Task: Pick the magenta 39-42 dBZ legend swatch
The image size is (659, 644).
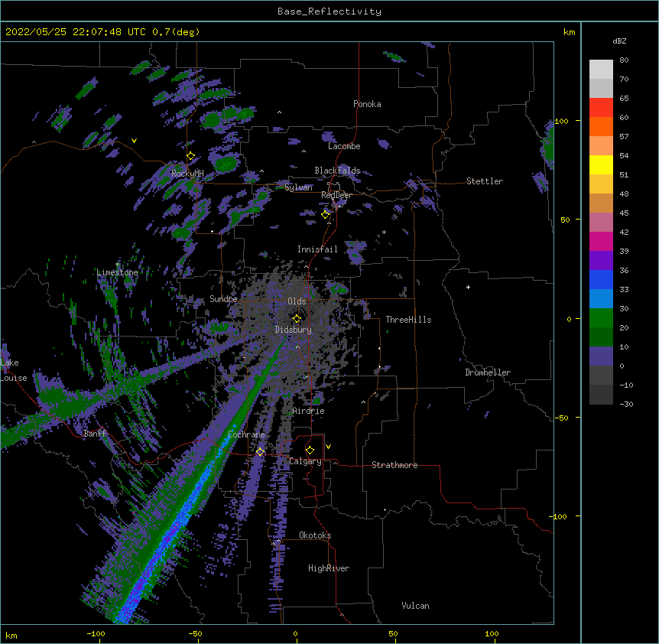Action: click(601, 241)
